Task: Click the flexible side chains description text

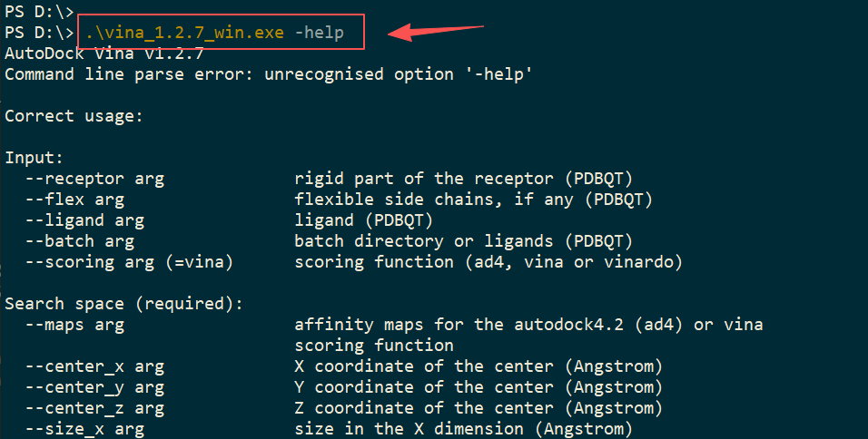Action: pos(473,200)
